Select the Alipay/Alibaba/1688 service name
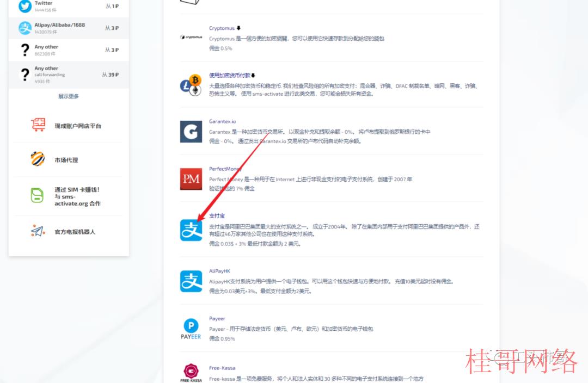Screen dimensions: 588x383 pos(60,24)
